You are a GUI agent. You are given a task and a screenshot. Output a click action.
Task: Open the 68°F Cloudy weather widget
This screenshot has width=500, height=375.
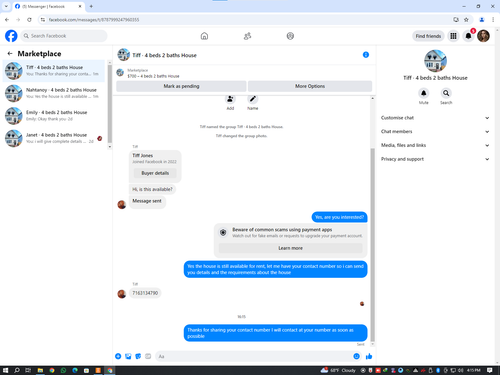[x=338, y=370]
